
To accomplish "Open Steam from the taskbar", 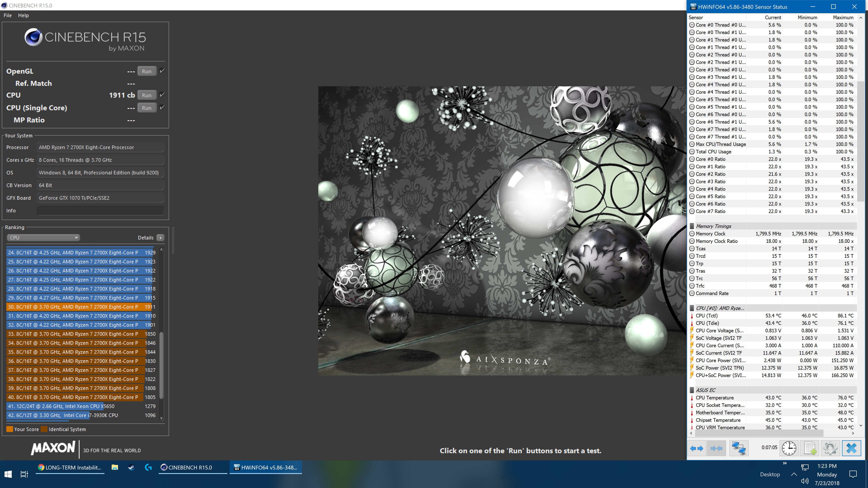I will click(x=131, y=467).
